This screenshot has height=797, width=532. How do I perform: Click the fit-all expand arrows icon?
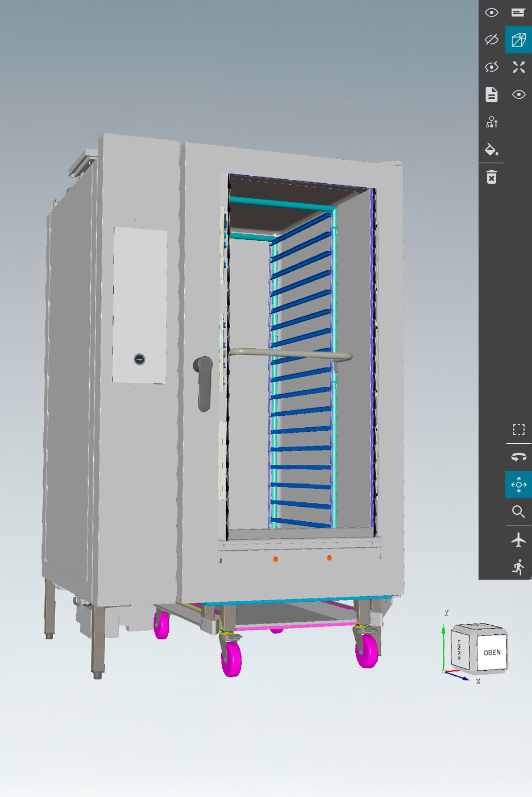(518, 67)
